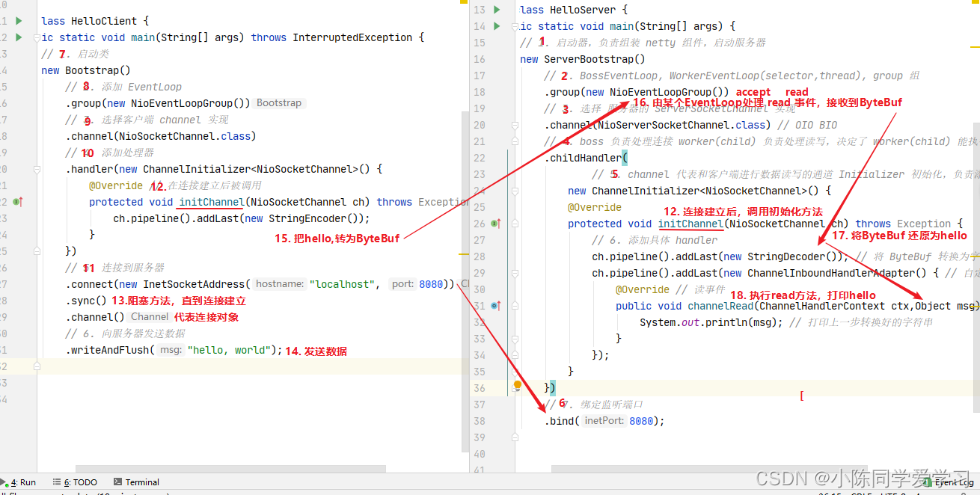Click 8080 in the .bind call
Screen dimensions: 980x495
click(x=641, y=421)
